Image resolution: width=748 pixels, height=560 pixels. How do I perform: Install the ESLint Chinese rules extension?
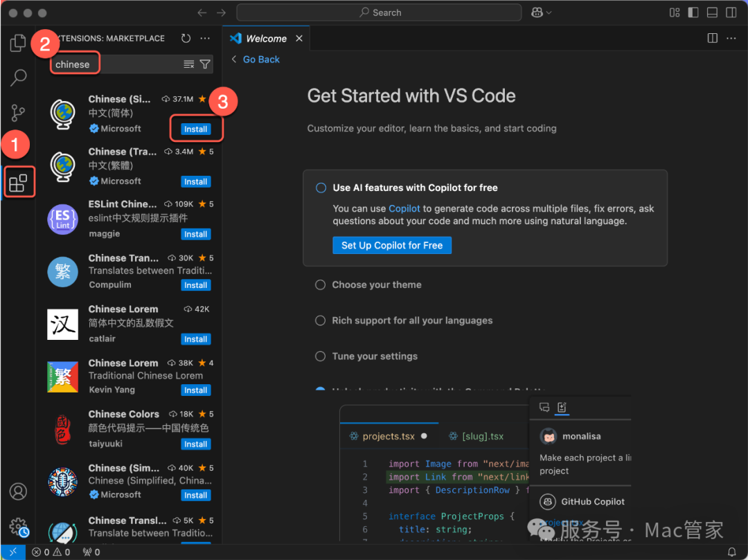(x=195, y=234)
